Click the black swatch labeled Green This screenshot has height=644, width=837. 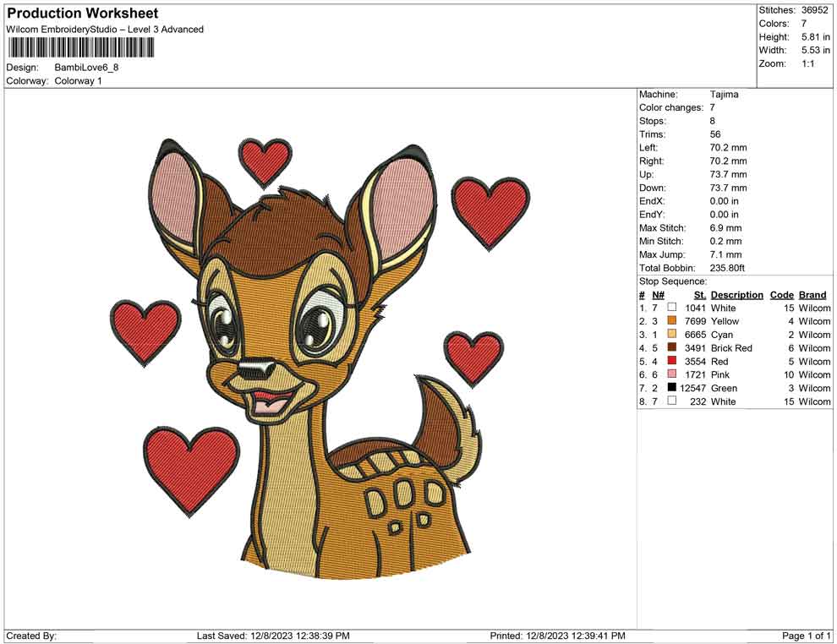click(672, 387)
